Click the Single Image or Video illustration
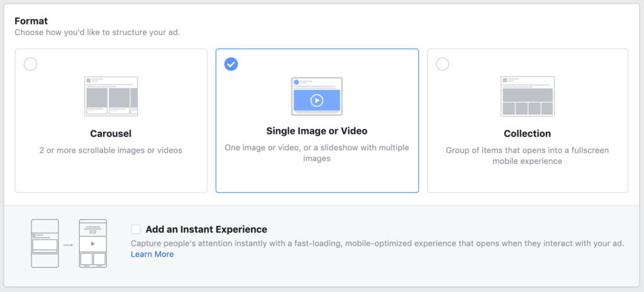Screen dimensions: 644x292 316,96
